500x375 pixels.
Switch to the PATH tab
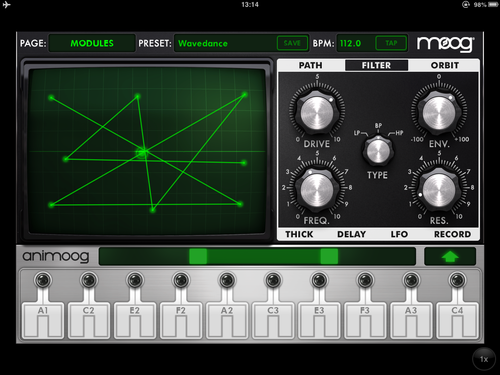(x=310, y=65)
